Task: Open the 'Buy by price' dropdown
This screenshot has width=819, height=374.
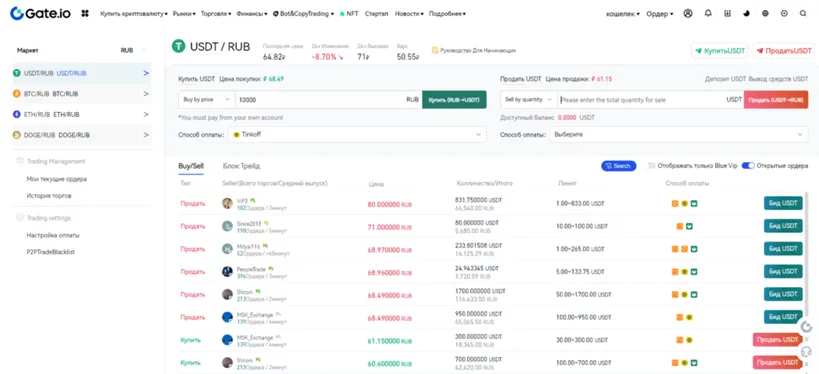Action: (207, 99)
